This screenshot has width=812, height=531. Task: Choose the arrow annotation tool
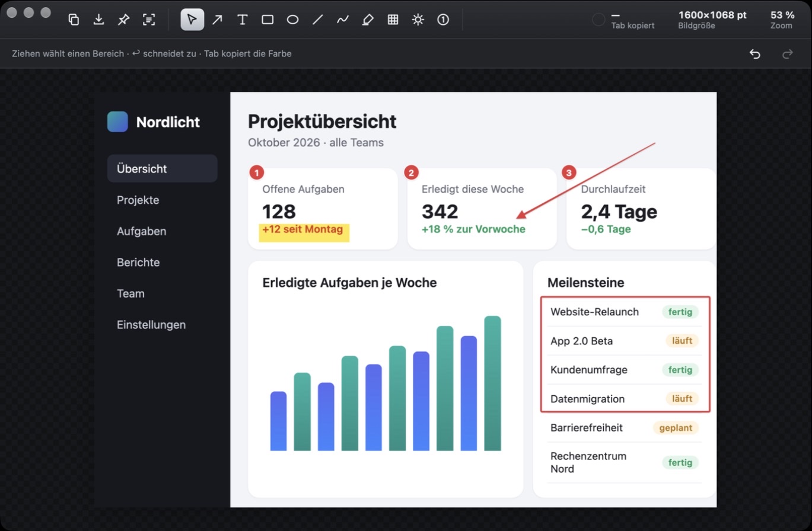coord(218,20)
